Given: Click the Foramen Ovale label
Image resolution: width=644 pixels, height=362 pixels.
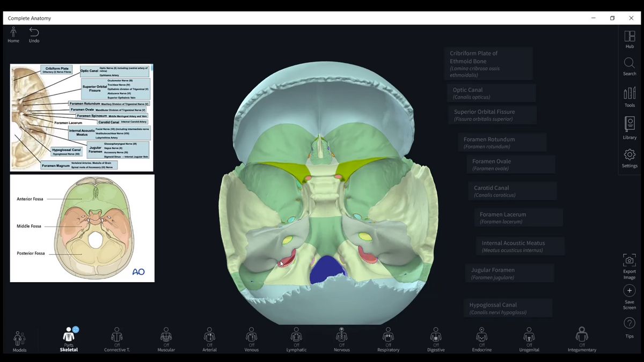Looking at the screenshot, I should pyautogui.click(x=510, y=165).
